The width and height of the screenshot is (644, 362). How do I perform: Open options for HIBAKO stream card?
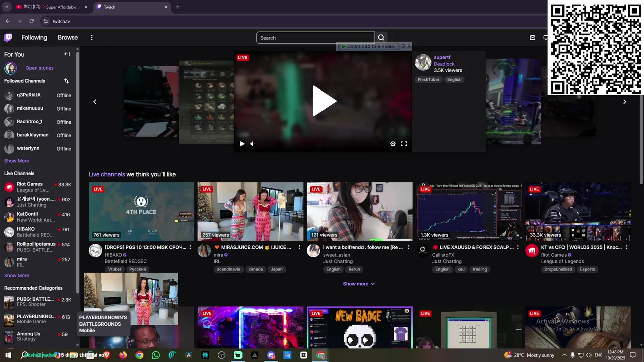pyautogui.click(x=190, y=247)
